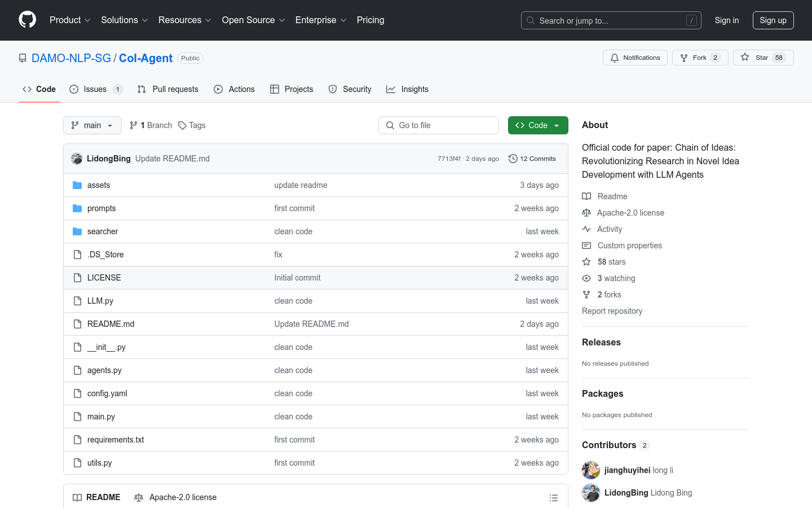Open the Open Source dropdown
This screenshot has width=812, height=508.
point(253,20)
